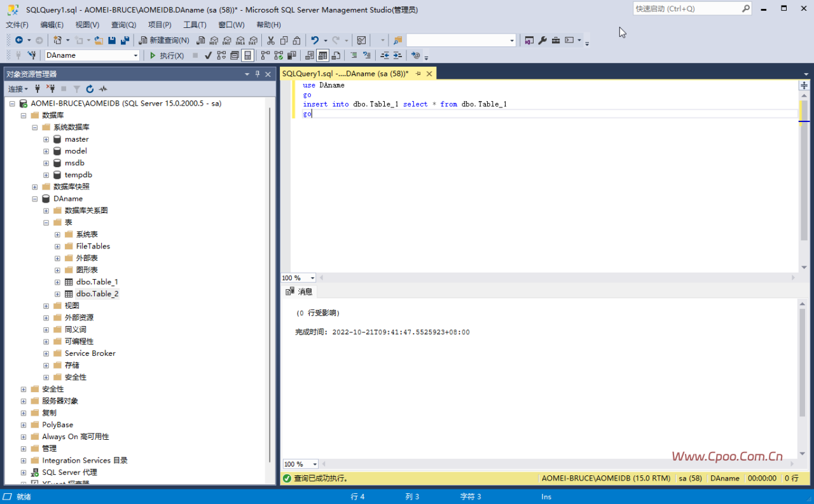Open the 工具(T) menu
The width and height of the screenshot is (814, 504).
[195, 25]
